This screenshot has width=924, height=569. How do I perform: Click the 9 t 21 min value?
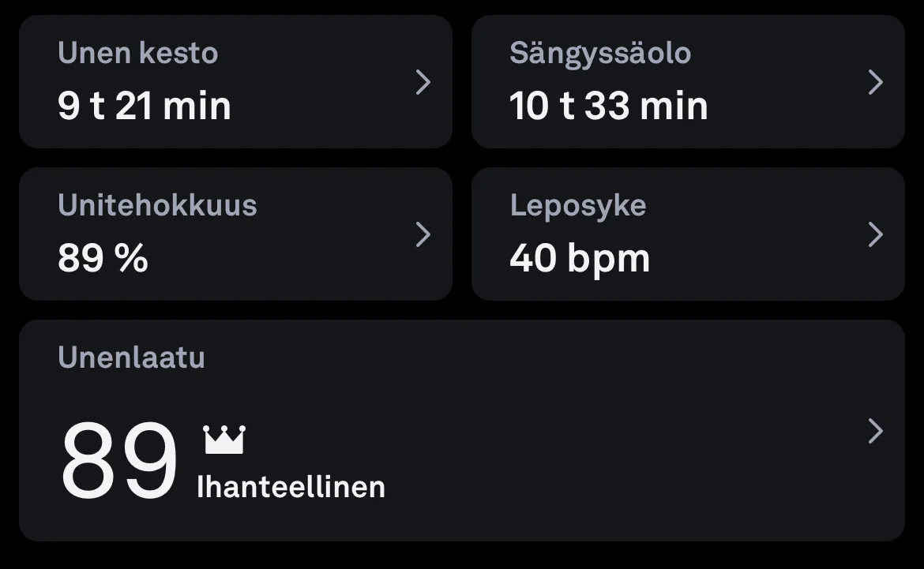145,107
